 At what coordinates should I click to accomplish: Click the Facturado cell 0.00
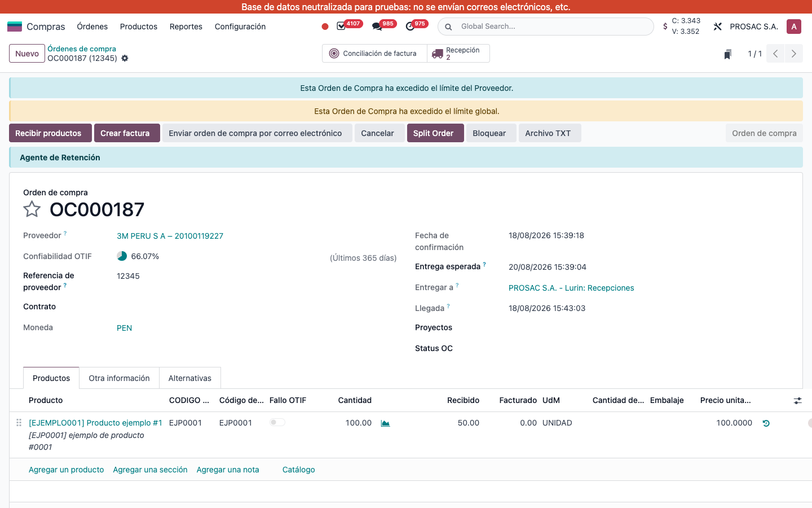(x=528, y=423)
